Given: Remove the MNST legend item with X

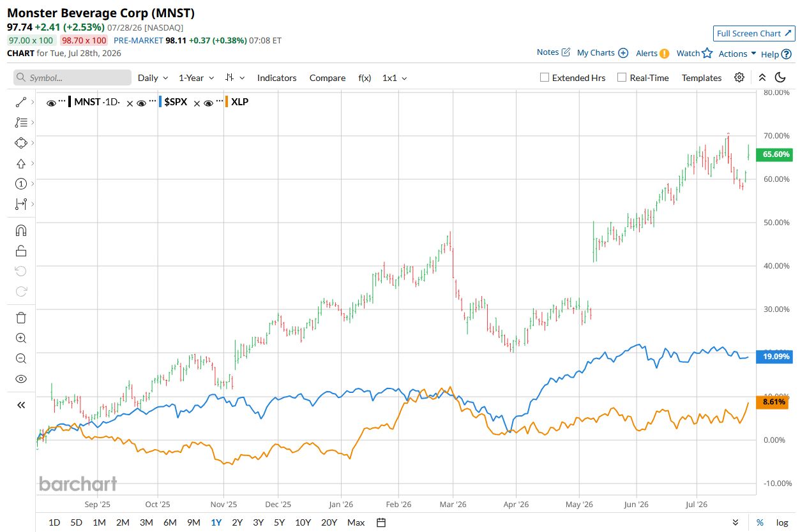Looking at the screenshot, I should 130,103.
